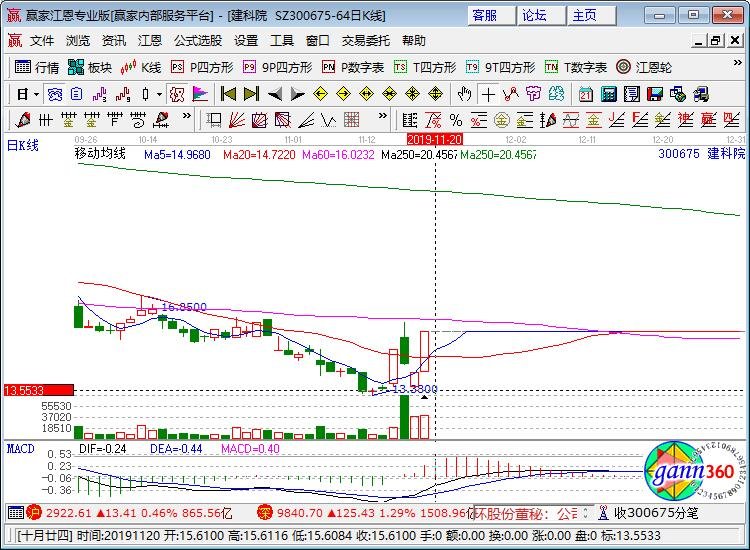Open the T四方形 time square

point(425,67)
